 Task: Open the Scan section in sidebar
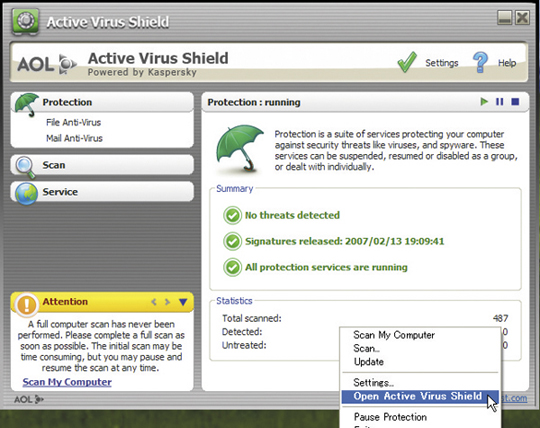click(102, 165)
